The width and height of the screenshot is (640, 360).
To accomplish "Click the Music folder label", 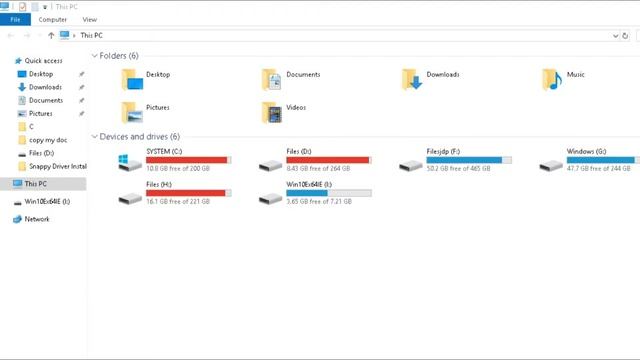I will [576, 74].
